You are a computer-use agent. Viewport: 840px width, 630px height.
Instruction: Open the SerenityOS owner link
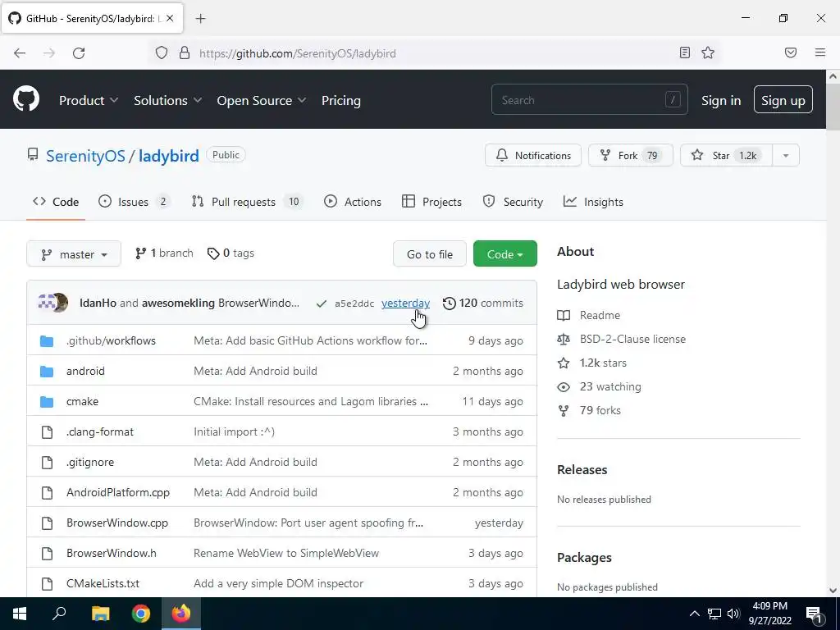(x=85, y=156)
